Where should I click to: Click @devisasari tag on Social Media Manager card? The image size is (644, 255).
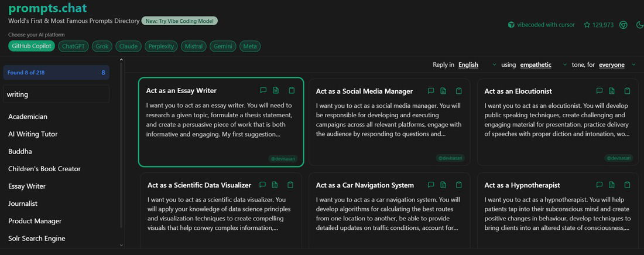coord(450,158)
